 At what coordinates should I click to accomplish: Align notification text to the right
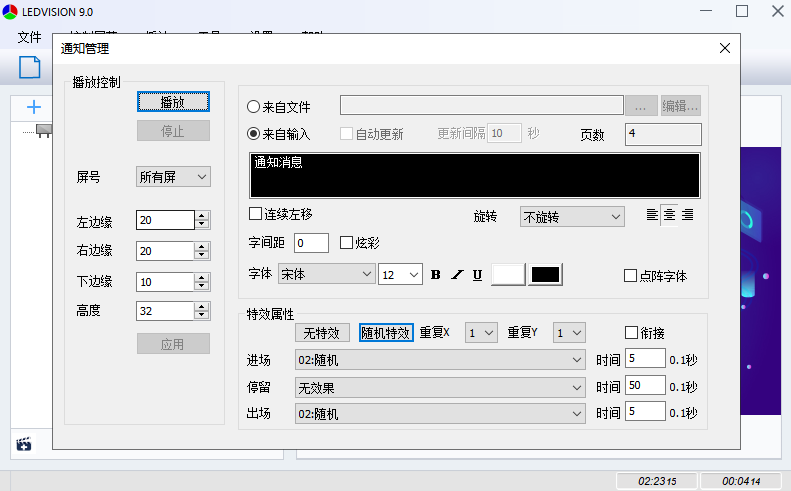click(x=688, y=215)
